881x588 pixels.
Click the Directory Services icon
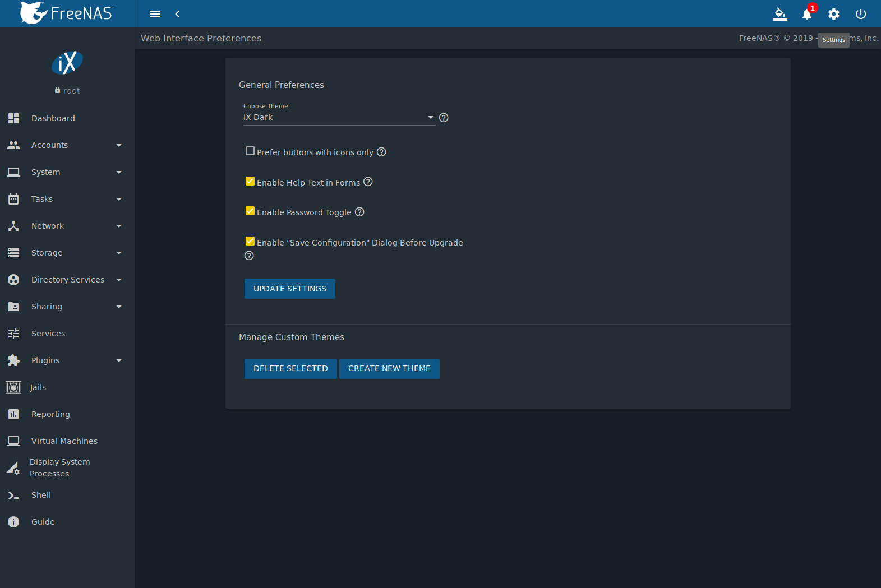pyautogui.click(x=13, y=280)
